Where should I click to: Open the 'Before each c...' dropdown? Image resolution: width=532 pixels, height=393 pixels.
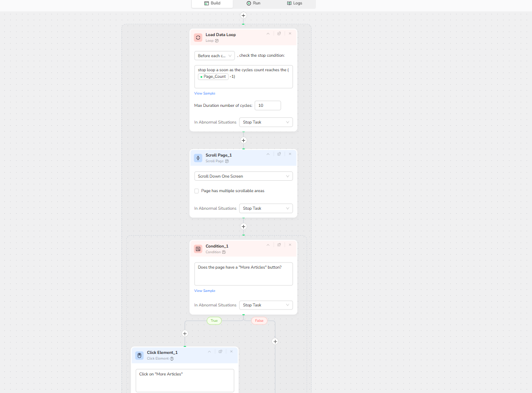click(214, 56)
